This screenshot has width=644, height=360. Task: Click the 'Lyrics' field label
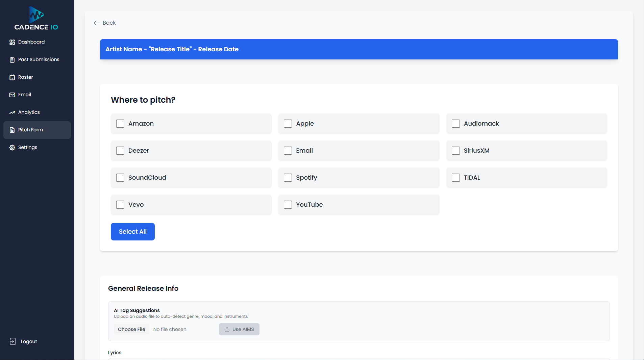click(115, 353)
